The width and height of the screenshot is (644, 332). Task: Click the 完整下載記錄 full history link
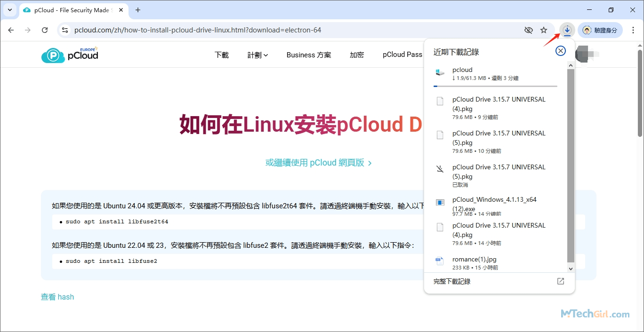pos(452,281)
